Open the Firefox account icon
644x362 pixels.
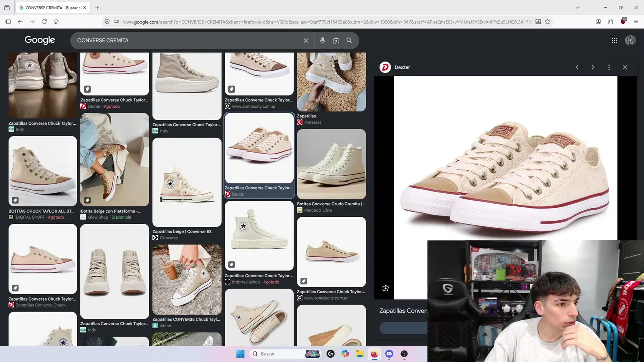click(598, 22)
